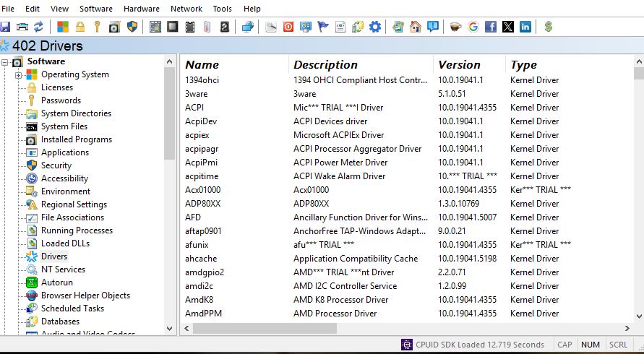
Task: Click the CPUID SDK Loaded status bar icon
Action: (x=407, y=345)
